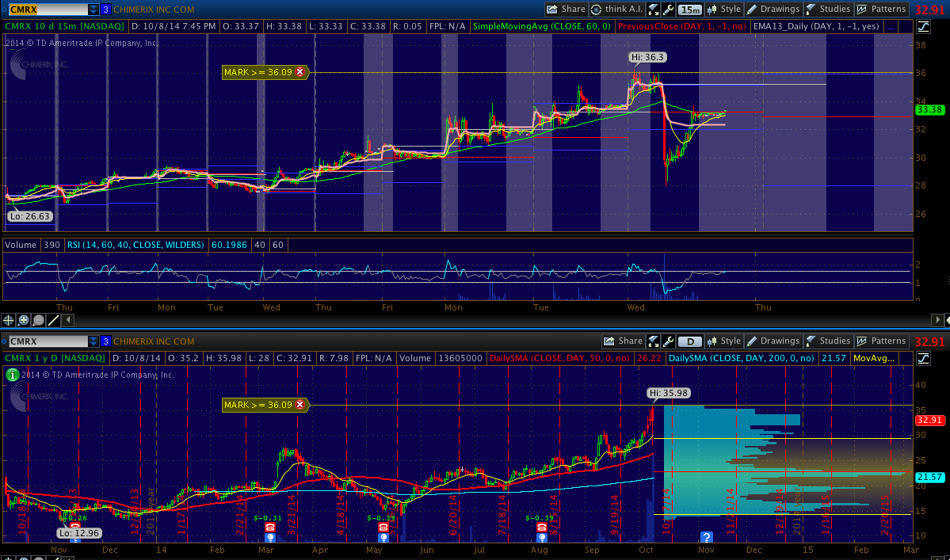The height and width of the screenshot is (560, 950).
Task: Toggle the lower chart curve scale button
Action: [924, 358]
